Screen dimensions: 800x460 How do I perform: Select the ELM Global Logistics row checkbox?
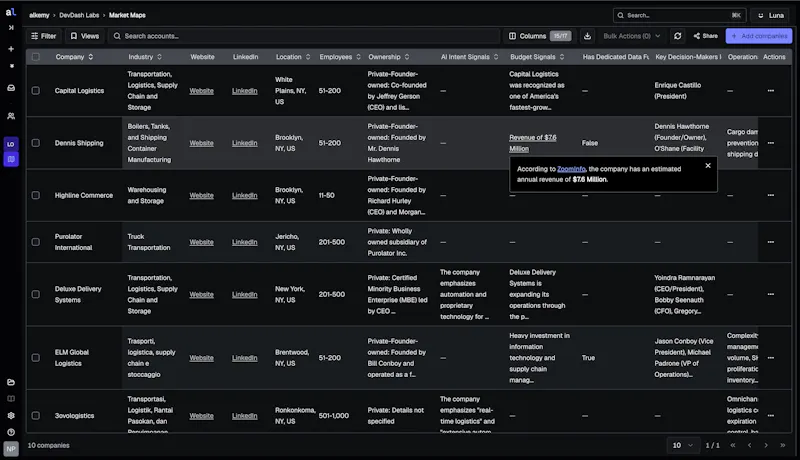click(x=36, y=358)
